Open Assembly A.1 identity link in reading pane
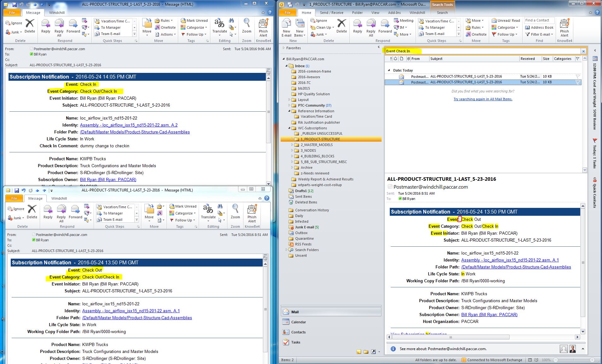 click(x=510, y=260)
